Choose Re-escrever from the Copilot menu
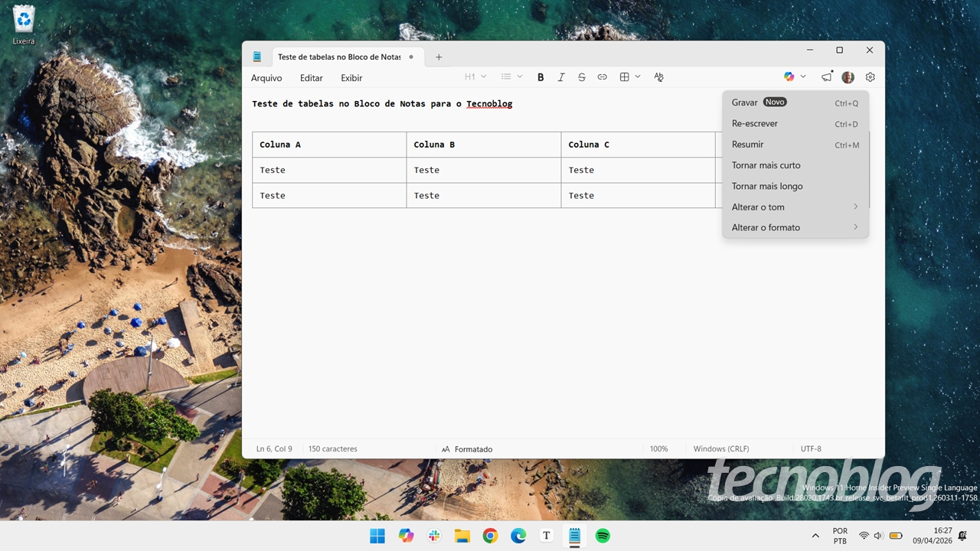Screen dimensions: 980x551 coord(755,123)
